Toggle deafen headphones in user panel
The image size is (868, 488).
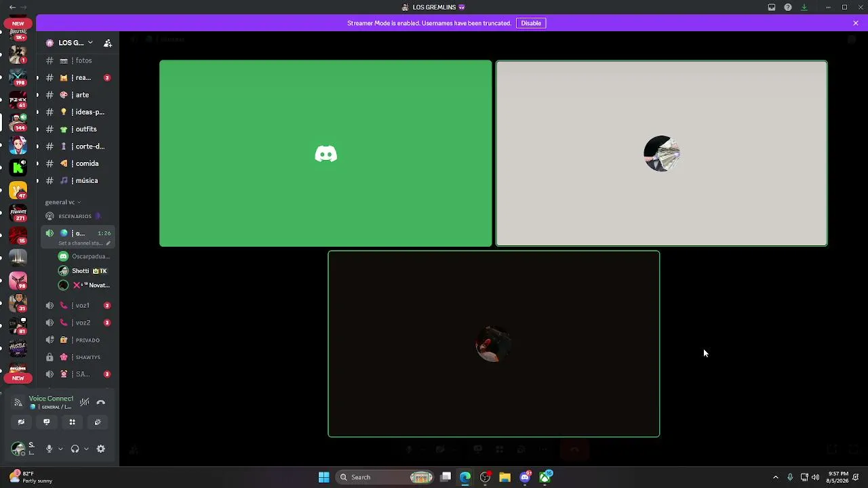[75, 449]
